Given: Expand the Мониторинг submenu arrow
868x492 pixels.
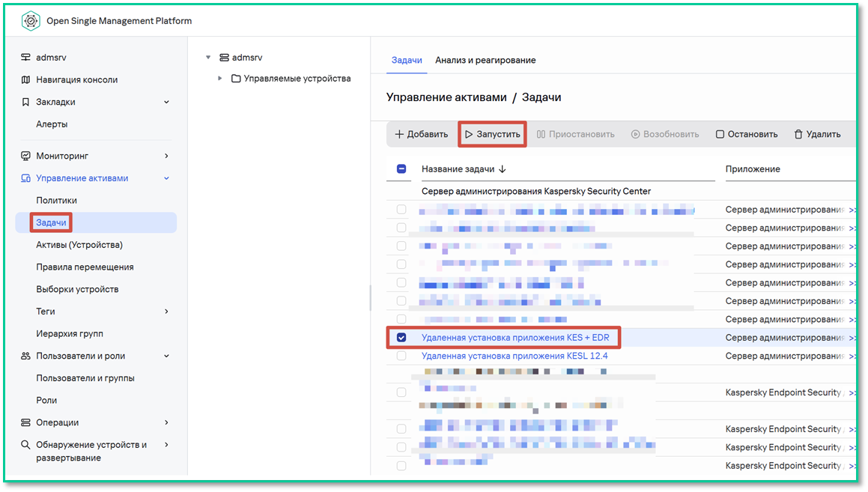Looking at the screenshot, I should 166,156.
